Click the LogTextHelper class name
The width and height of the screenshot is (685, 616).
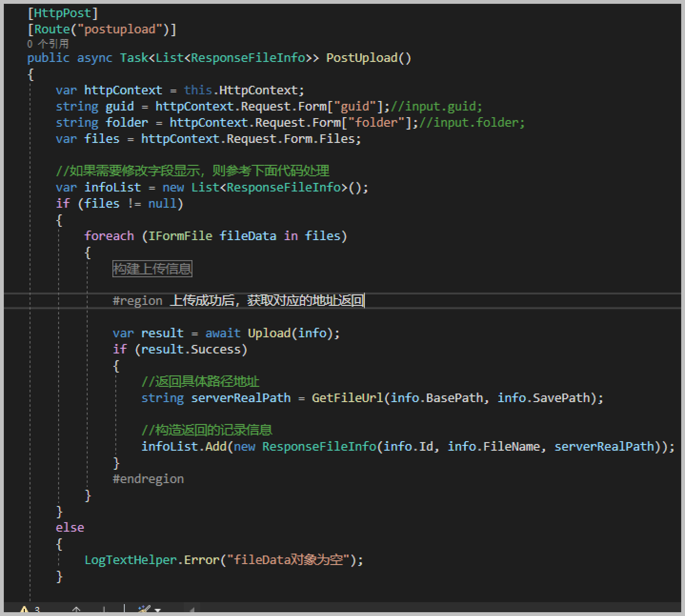coord(131,560)
